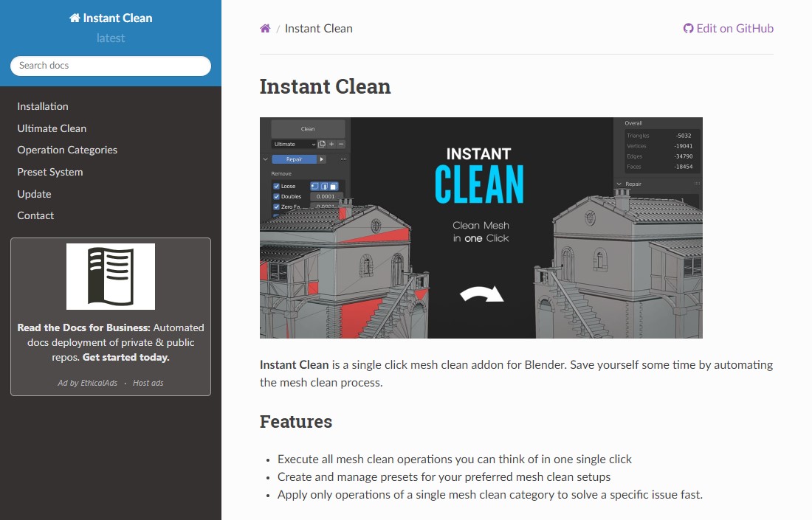Click the GitHub icon beside Edit on GitHub
This screenshot has width=812, height=520.
687,28
